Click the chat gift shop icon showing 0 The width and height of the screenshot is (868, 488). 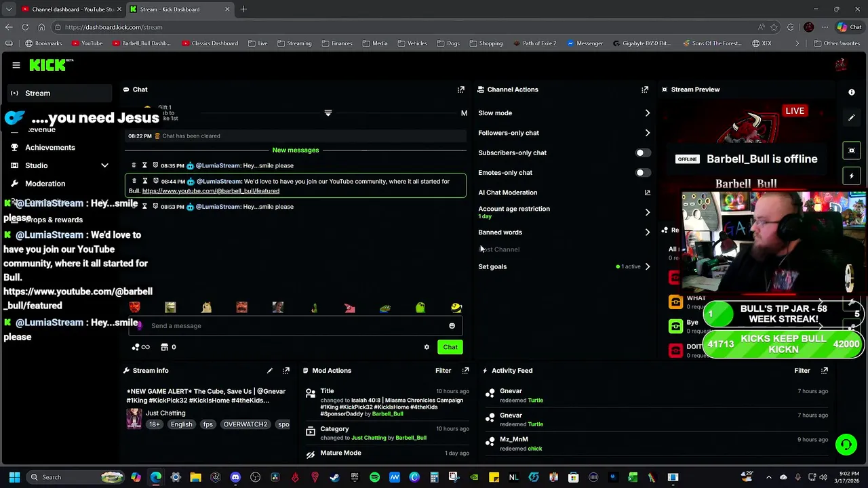click(169, 347)
